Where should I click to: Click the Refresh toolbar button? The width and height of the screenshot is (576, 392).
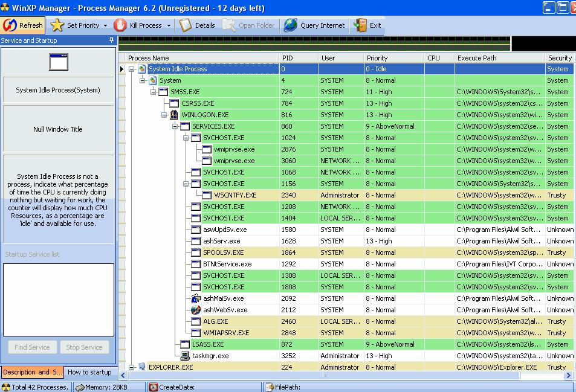coord(23,25)
